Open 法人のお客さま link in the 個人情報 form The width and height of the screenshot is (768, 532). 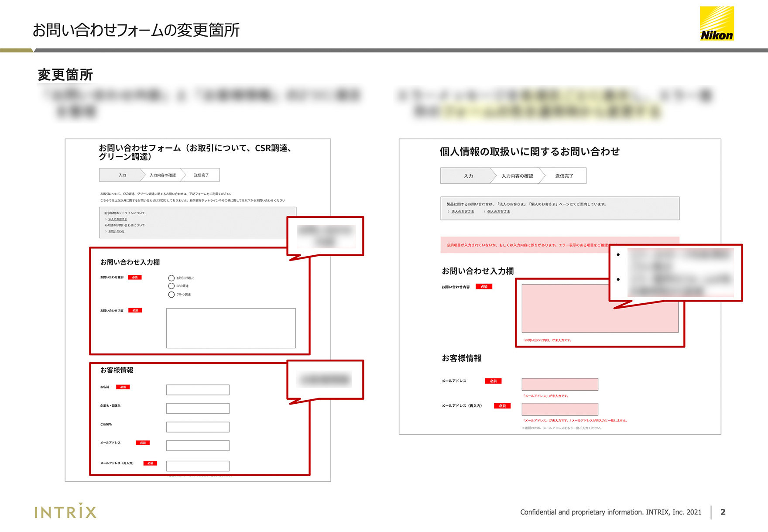click(x=463, y=212)
